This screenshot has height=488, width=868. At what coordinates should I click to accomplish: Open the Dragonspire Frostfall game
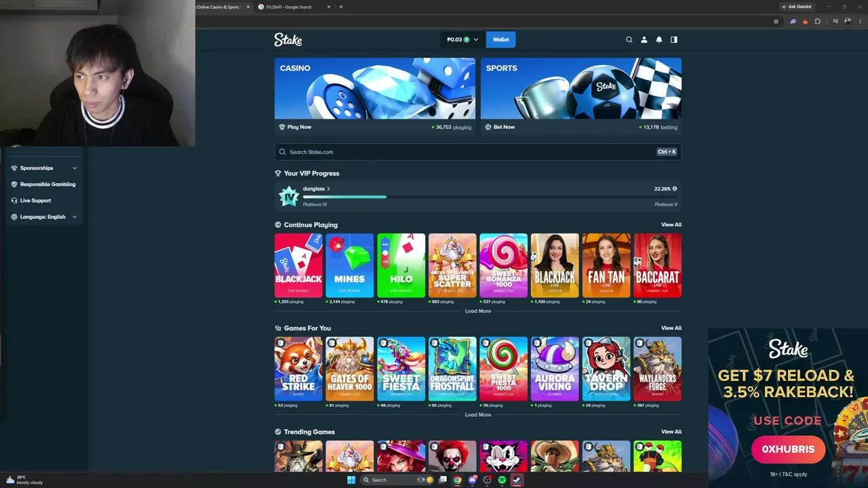coord(452,369)
